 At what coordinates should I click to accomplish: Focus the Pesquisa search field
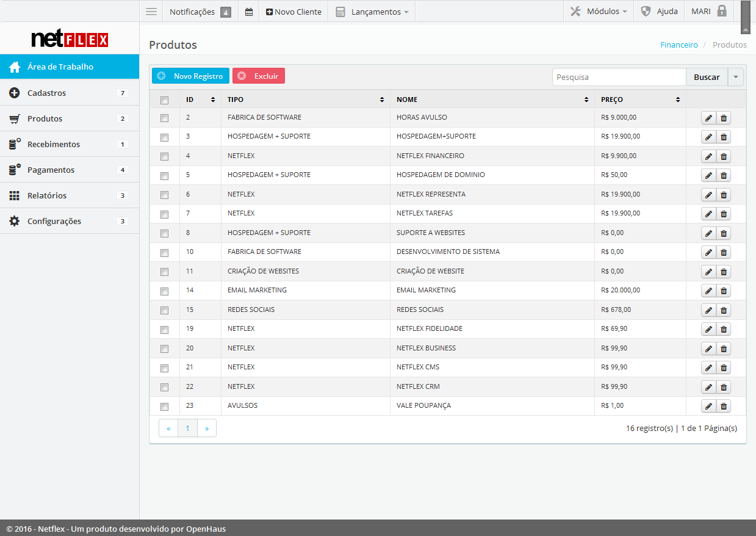tap(619, 77)
